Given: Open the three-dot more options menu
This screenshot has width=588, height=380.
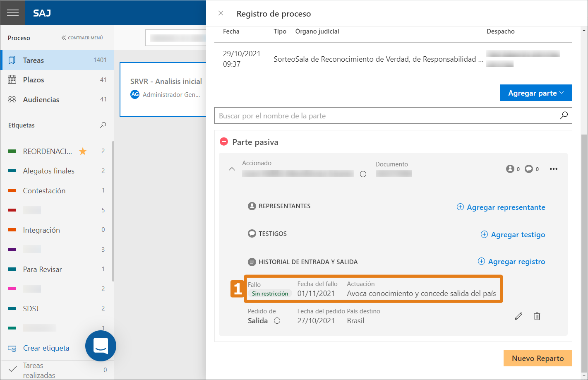Looking at the screenshot, I should (554, 169).
